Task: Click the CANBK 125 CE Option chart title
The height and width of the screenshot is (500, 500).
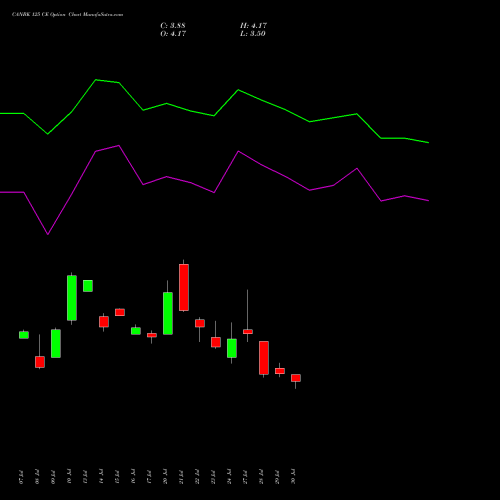Action: 67,15
